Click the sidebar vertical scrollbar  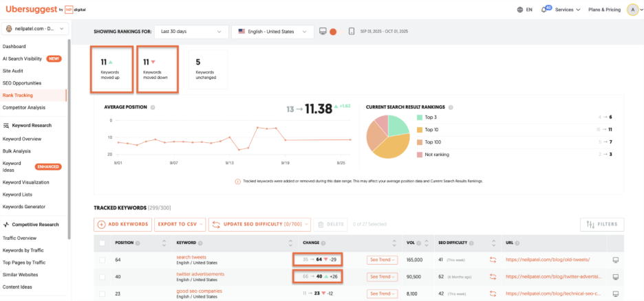coord(69,140)
